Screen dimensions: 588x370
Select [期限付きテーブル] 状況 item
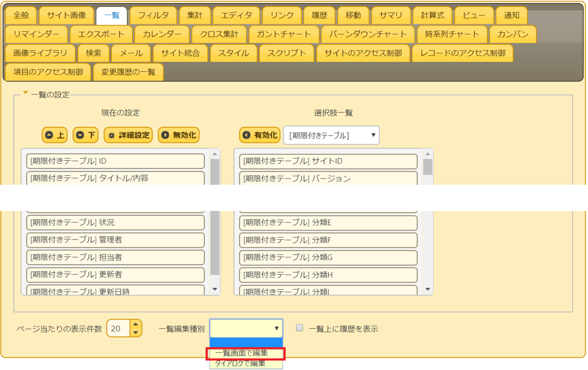(x=115, y=223)
